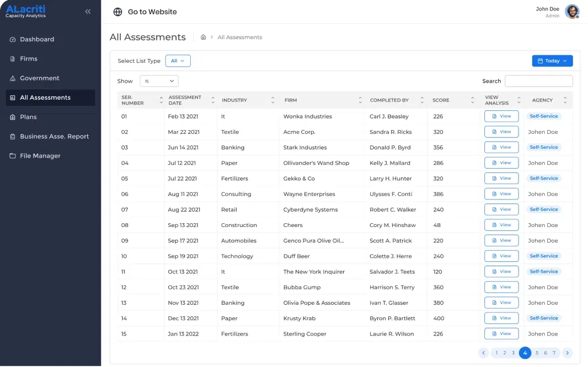
Task: Expand the Today date filter dropdown
Action: [x=552, y=61]
